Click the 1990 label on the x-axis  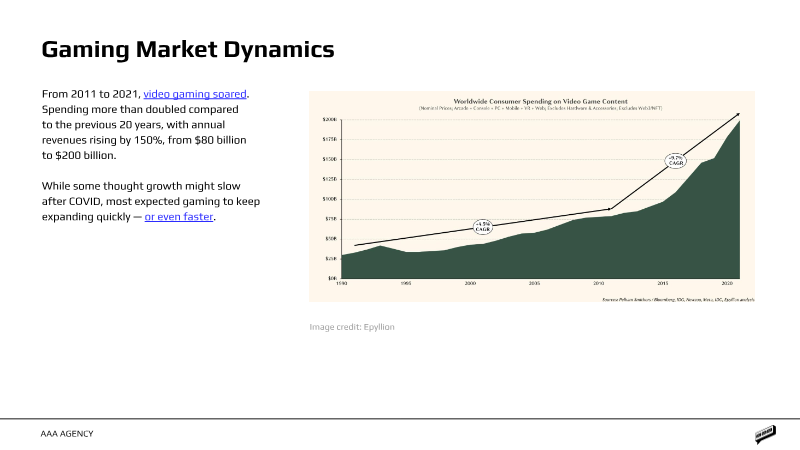(341, 284)
